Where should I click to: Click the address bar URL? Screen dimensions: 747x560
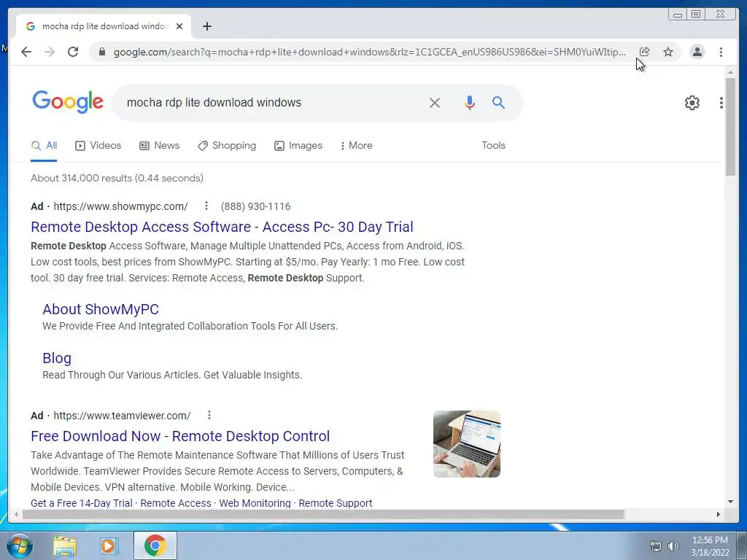click(x=370, y=52)
